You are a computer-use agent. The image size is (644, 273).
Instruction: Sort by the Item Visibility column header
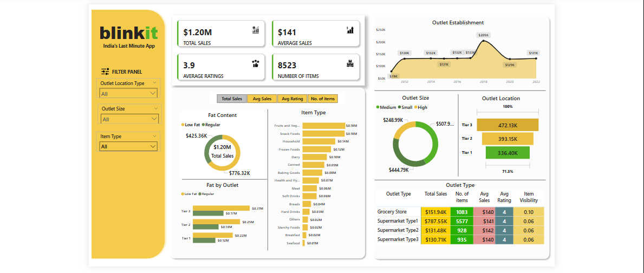tap(529, 197)
